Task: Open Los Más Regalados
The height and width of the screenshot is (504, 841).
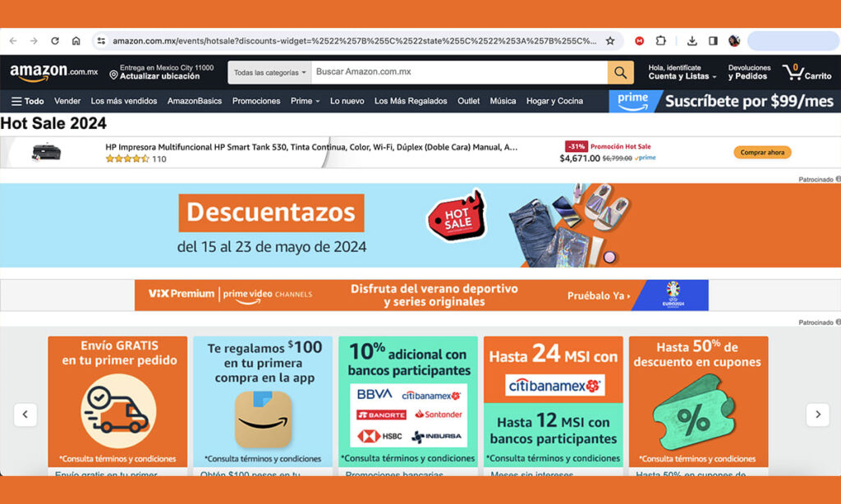Action: coord(411,101)
